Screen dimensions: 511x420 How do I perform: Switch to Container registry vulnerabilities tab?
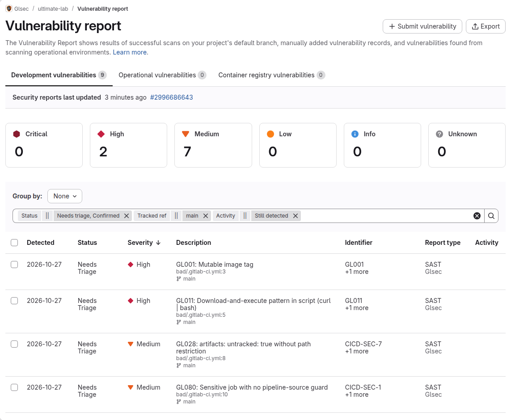click(x=271, y=75)
